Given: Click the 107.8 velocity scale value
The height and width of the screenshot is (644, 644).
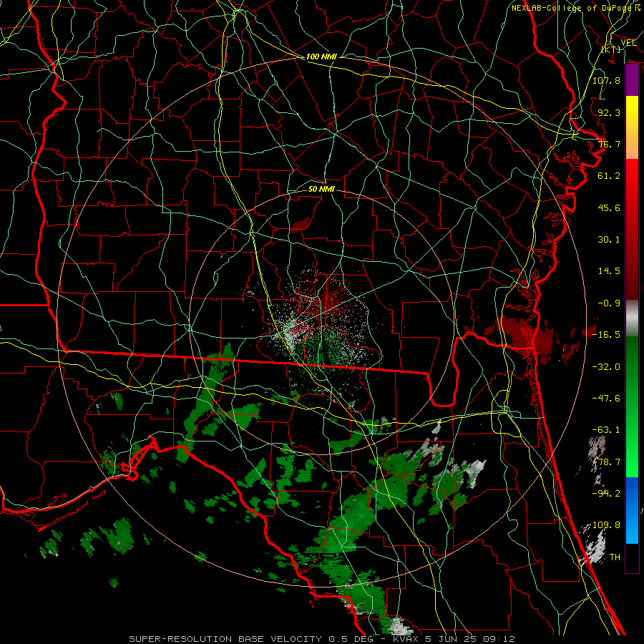Looking at the screenshot, I should [606, 80].
